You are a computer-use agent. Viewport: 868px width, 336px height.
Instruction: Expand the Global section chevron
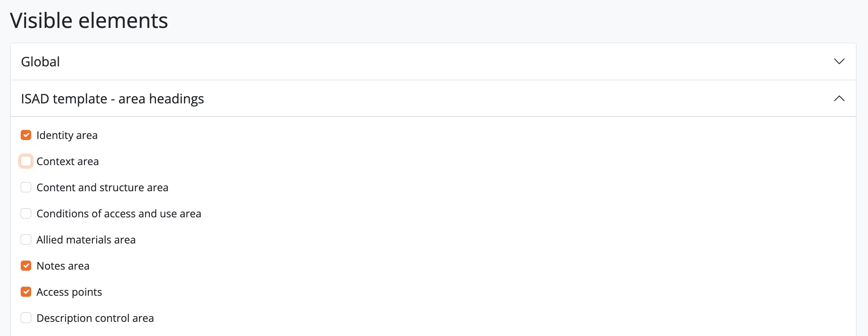tap(839, 62)
